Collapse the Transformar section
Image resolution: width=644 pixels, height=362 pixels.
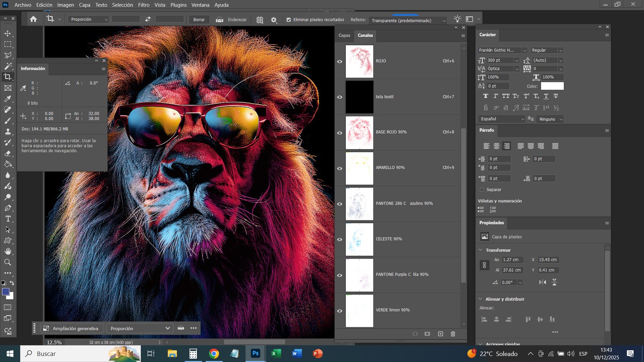pos(481,250)
